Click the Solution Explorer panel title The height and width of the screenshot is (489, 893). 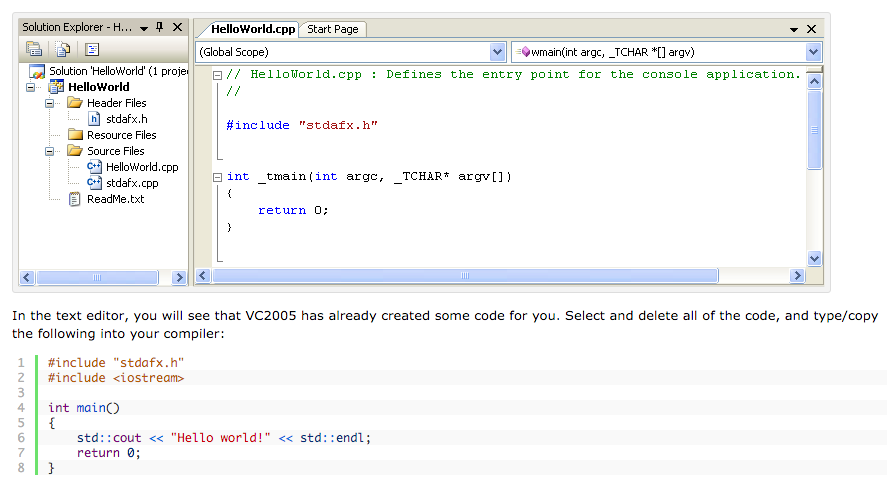[77, 27]
